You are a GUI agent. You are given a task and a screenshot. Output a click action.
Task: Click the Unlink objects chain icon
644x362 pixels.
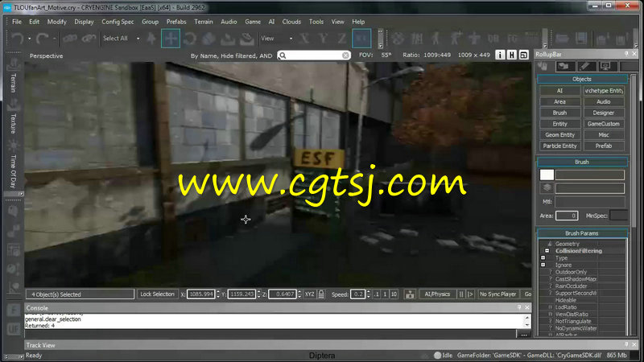89,39
